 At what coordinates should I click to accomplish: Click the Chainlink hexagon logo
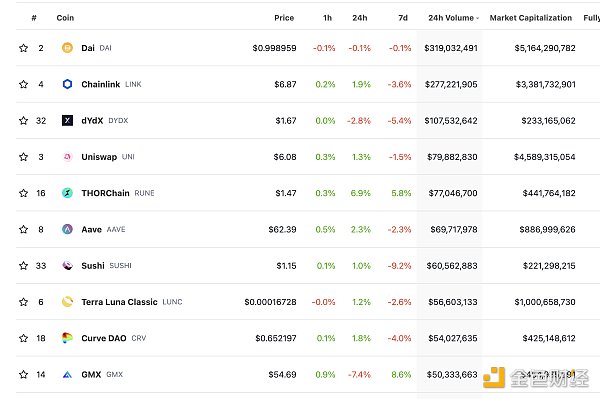click(x=67, y=84)
